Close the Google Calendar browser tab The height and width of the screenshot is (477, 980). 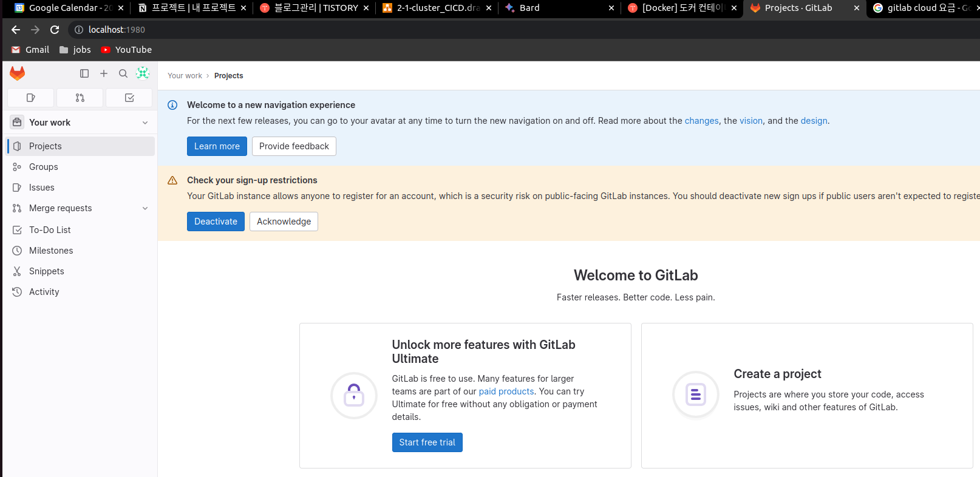coord(121,8)
